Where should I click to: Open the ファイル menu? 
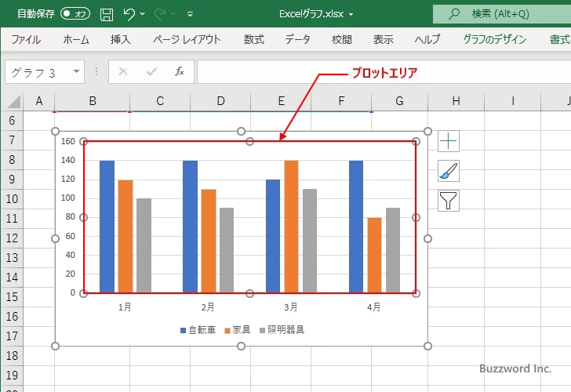26,39
